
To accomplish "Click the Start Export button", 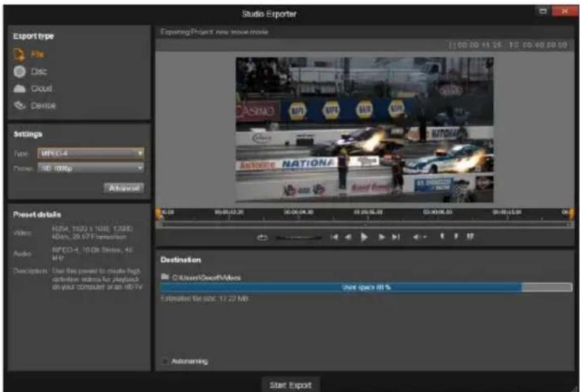I will 290,385.
